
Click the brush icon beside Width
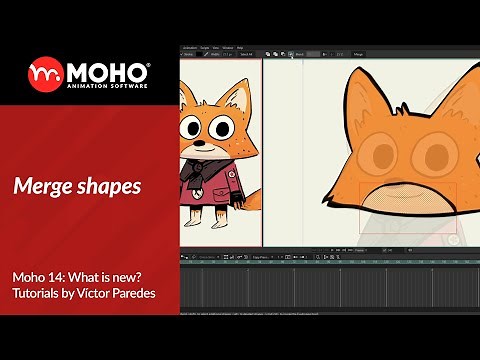click(206, 54)
